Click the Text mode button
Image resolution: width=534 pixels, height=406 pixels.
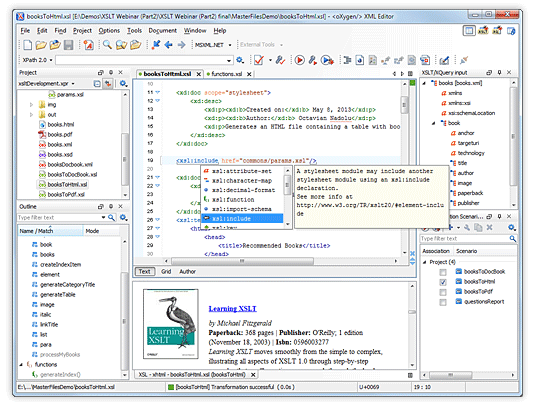point(144,271)
